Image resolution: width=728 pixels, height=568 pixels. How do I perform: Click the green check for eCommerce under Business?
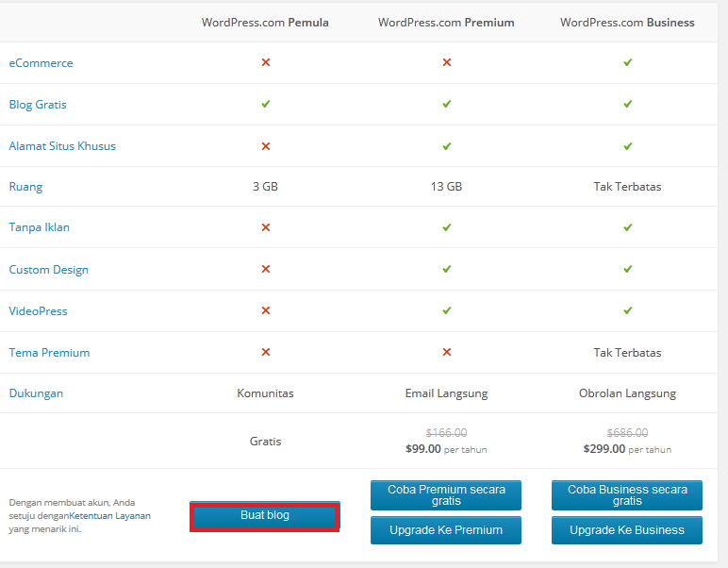tap(628, 62)
